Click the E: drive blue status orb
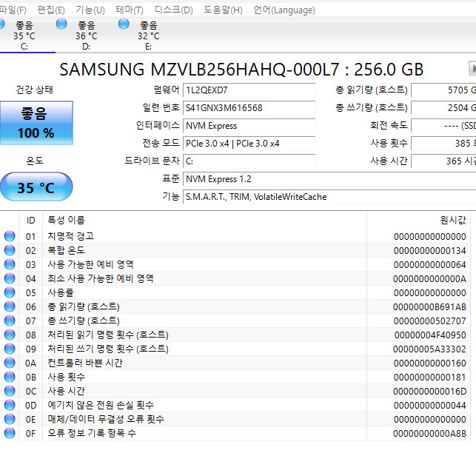This screenshot has height=456, width=476. pyautogui.click(x=124, y=24)
